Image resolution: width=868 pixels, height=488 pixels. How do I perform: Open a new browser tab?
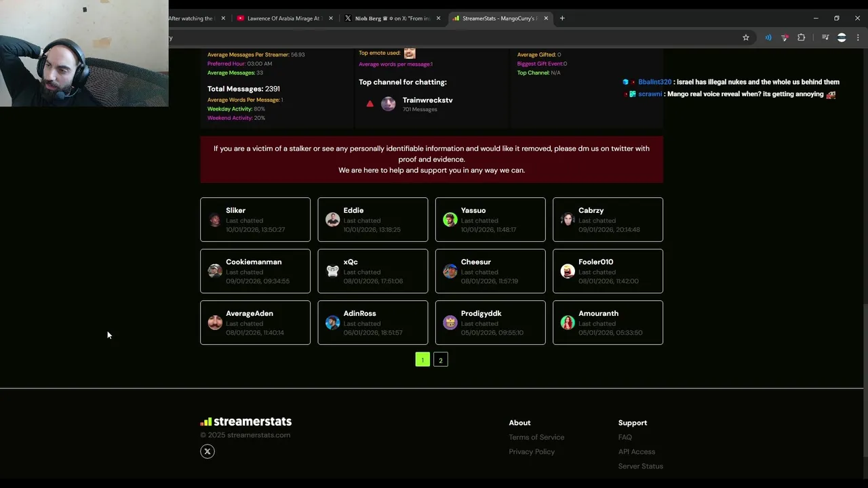pos(562,18)
